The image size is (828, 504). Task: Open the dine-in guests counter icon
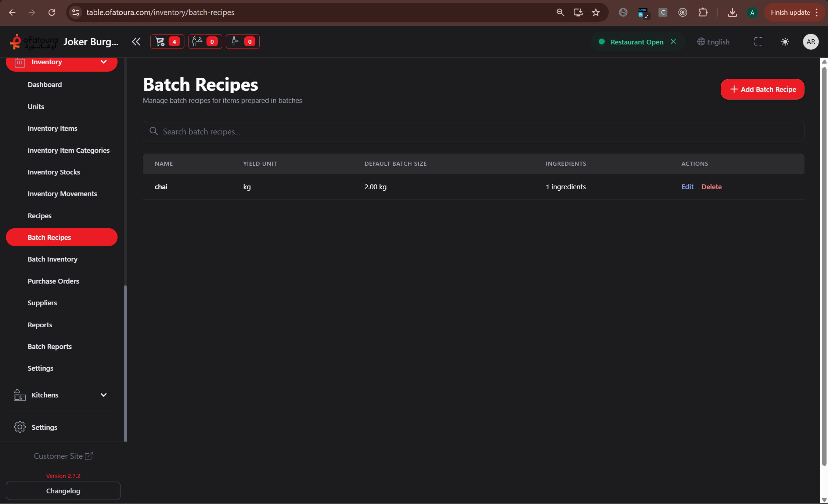click(x=205, y=42)
